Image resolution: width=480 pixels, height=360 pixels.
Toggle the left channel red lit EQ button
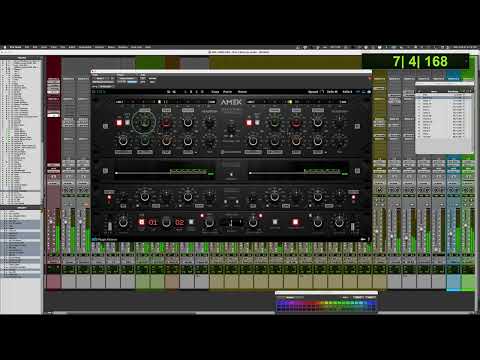(x=119, y=123)
